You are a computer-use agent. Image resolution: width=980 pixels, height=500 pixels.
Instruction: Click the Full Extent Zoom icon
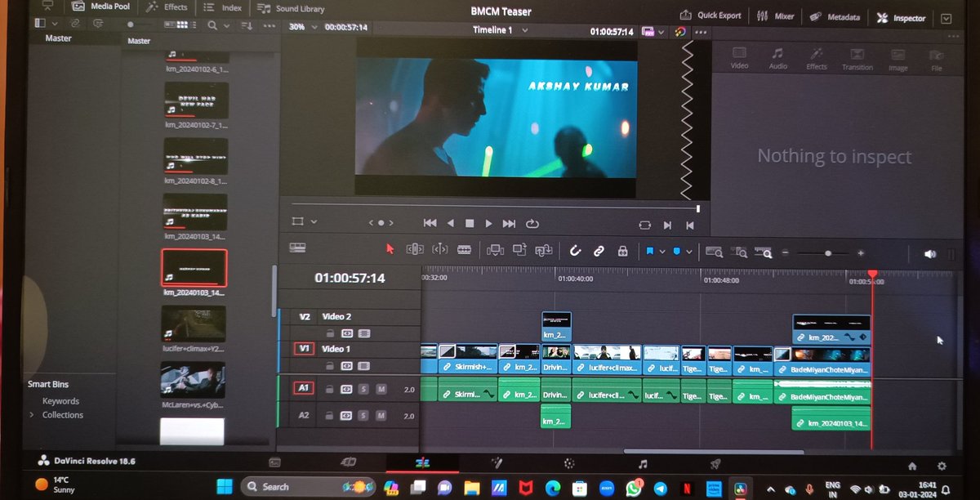coord(715,252)
